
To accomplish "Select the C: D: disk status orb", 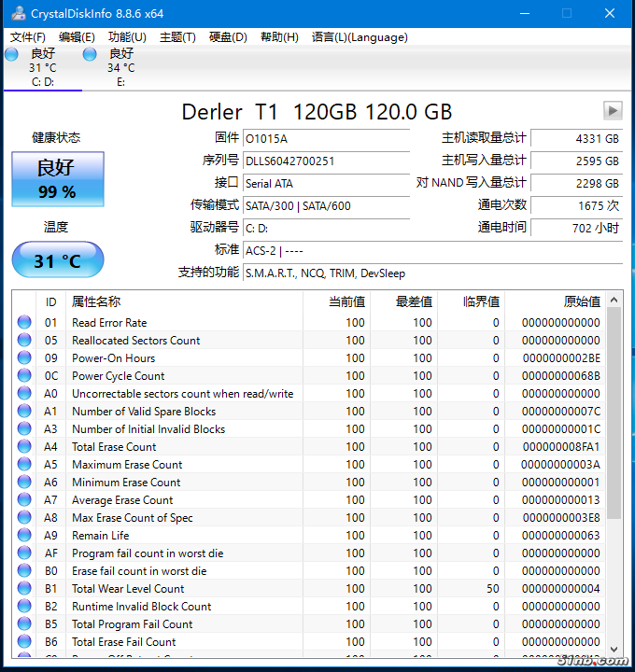I will [x=11, y=54].
